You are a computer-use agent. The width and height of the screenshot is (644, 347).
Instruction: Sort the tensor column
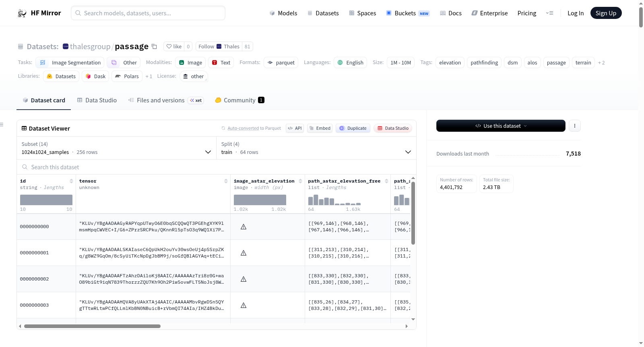(226, 181)
